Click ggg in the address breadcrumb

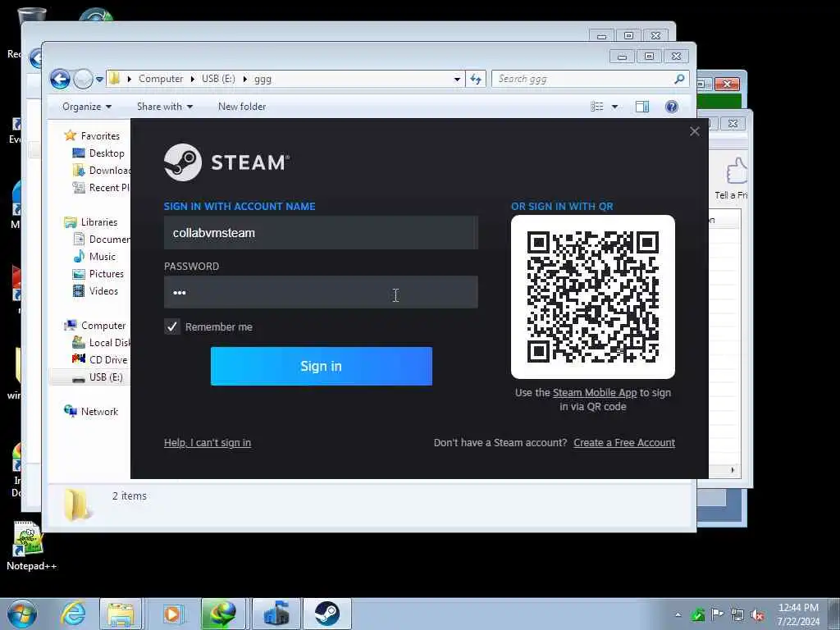tap(262, 79)
